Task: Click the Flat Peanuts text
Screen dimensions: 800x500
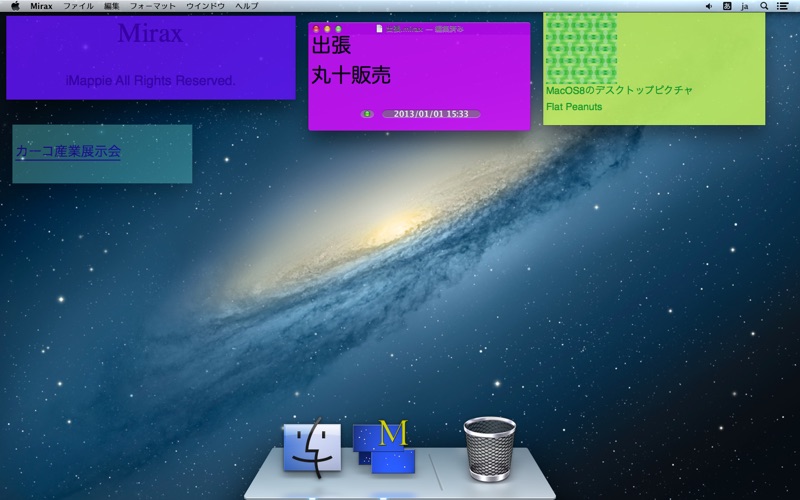Action: tap(574, 107)
